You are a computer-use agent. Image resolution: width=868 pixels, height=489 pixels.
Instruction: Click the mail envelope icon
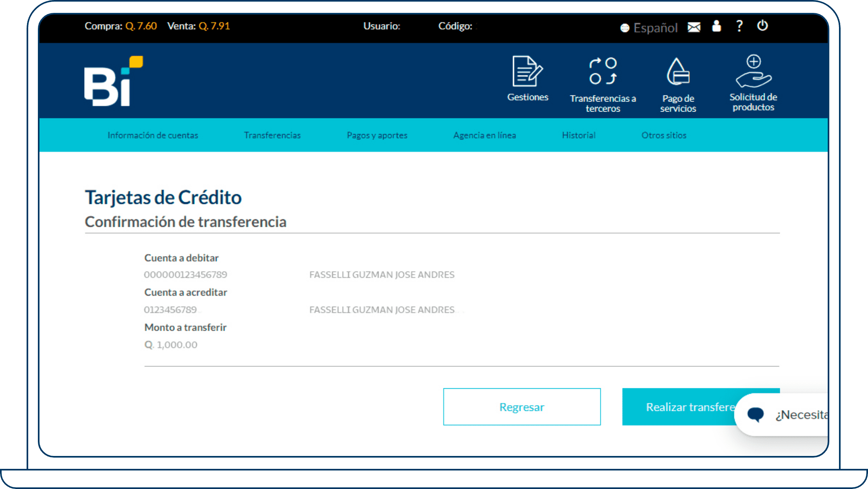click(694, 26)
